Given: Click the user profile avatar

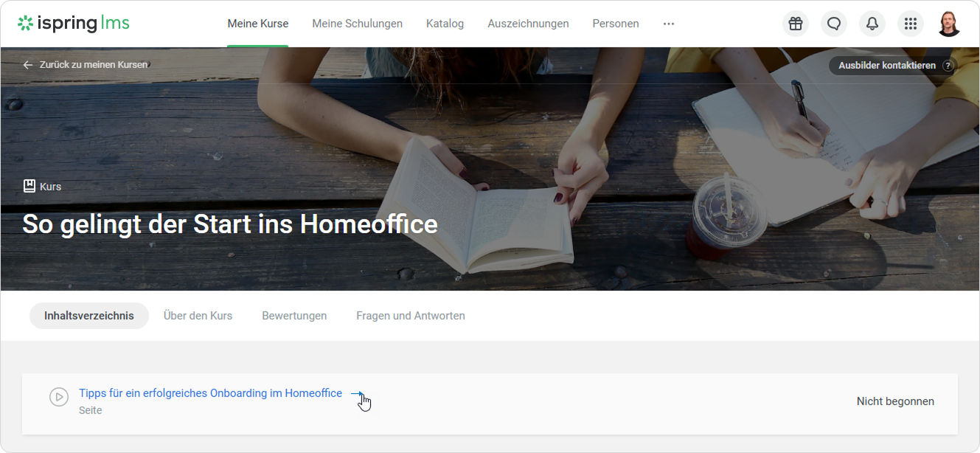Looking at the screenshot, I should [x=949, y=24].
